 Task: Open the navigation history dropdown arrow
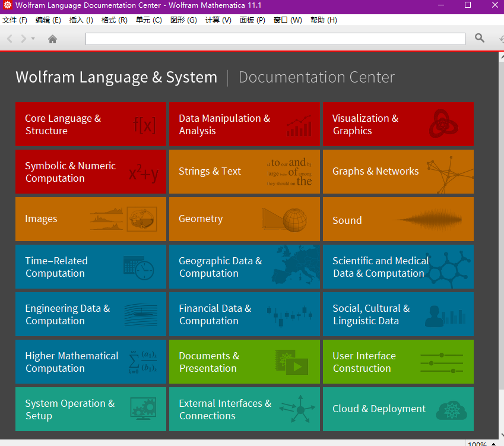tap(33, 39)
